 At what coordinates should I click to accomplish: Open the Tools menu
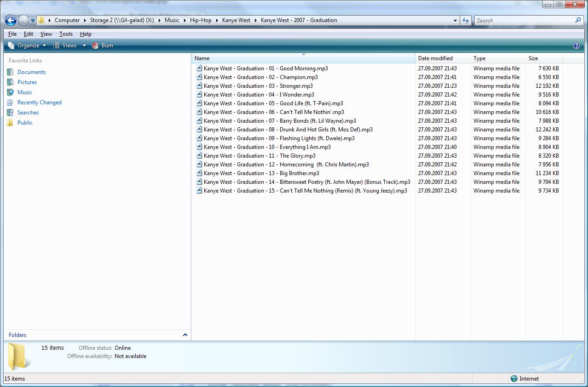(66, 34)
